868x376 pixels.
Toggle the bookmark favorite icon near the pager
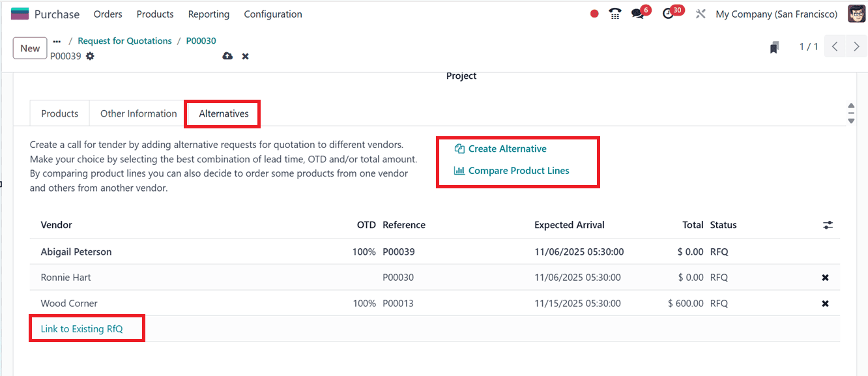point(774,46)
